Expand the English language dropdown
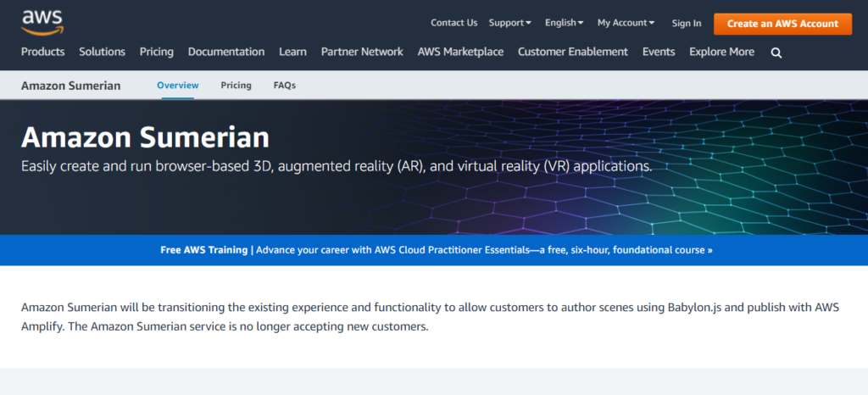The image size is (868, 395). [564, 23]
